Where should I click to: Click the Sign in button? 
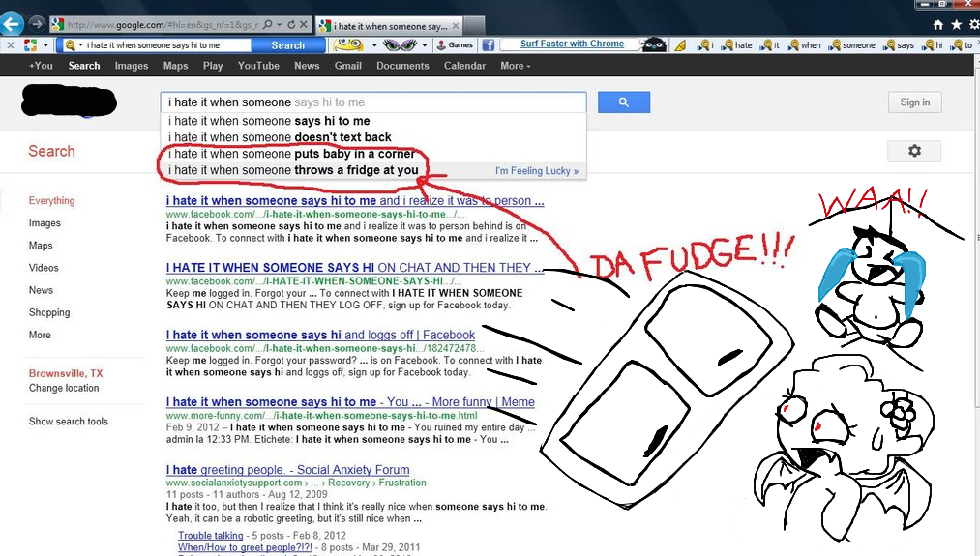coord(914,102)
